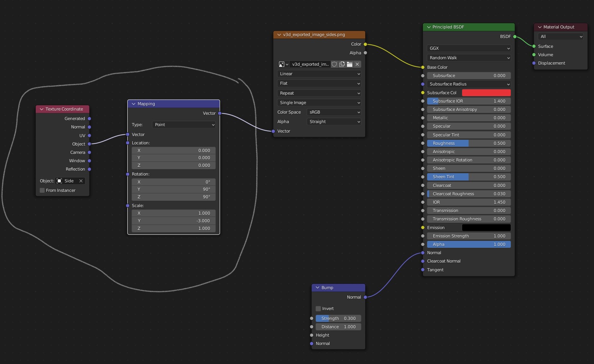
Task: Click the Surface input socket on Material Output
Action: click(x=534, y=46)
